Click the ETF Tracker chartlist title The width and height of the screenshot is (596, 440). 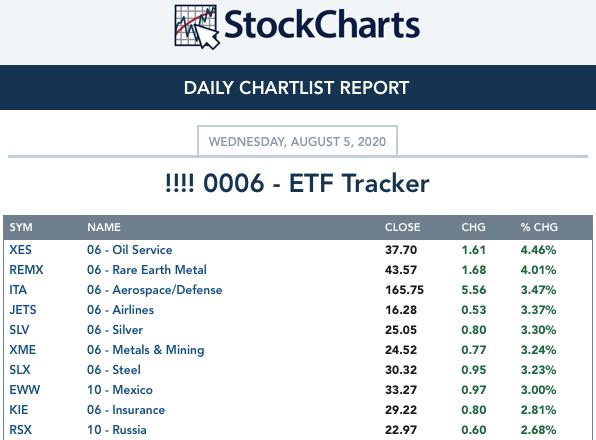[297, 183]
